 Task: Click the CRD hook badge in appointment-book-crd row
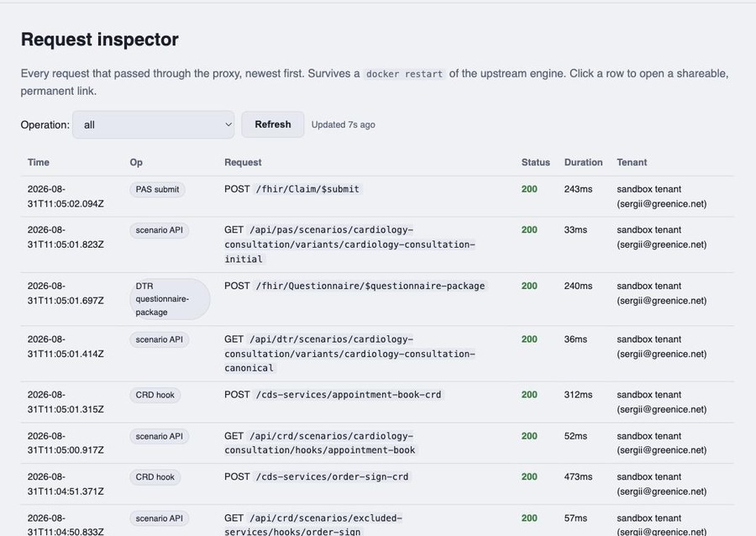[x=155, y=395]
